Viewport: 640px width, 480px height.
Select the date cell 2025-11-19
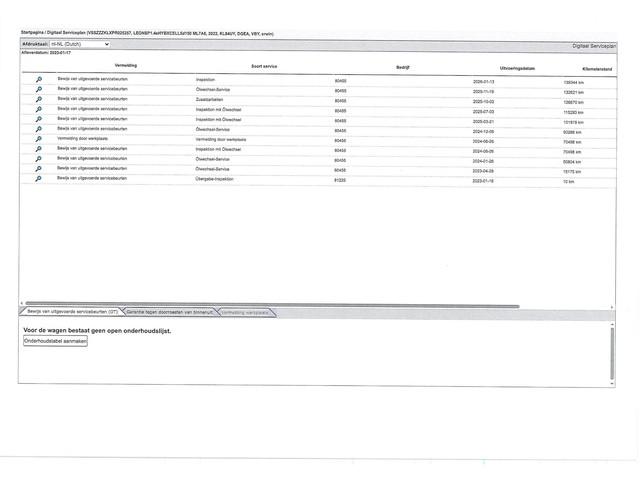pos(483,91)
